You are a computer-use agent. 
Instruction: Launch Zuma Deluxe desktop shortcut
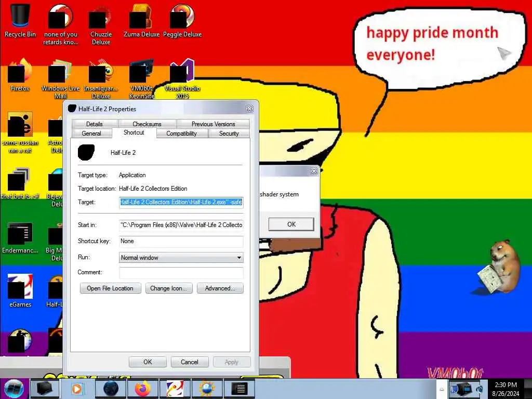click(x=141, y=20)
